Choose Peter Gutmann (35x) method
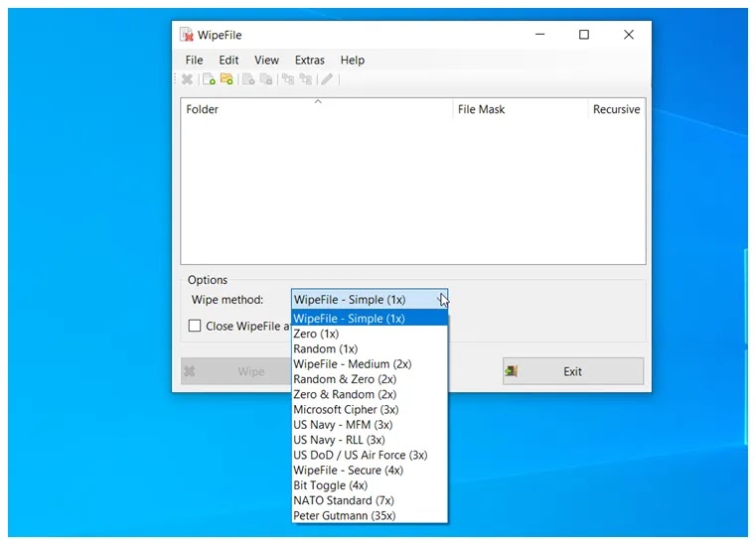The height and width of the screenshot is (545, 756). pyautogui.click(x=370, y=515)
